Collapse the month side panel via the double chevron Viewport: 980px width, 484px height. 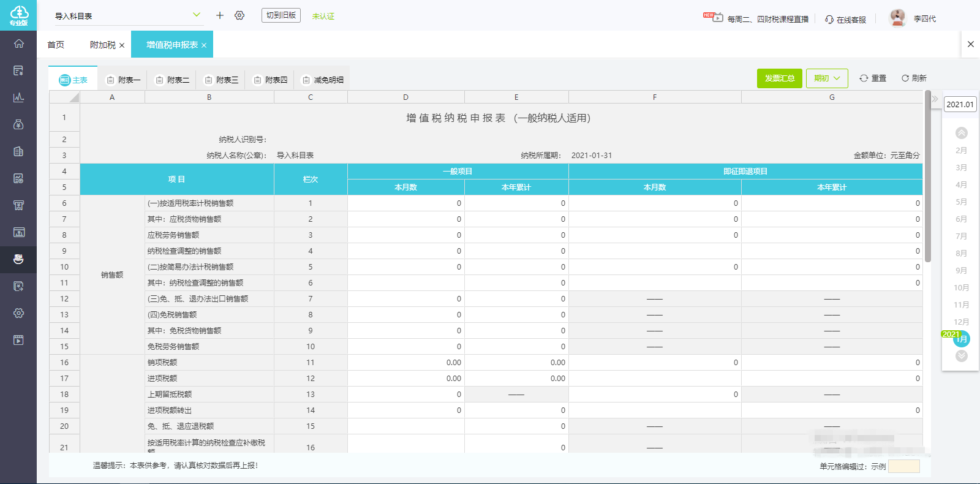coord(935,99)
